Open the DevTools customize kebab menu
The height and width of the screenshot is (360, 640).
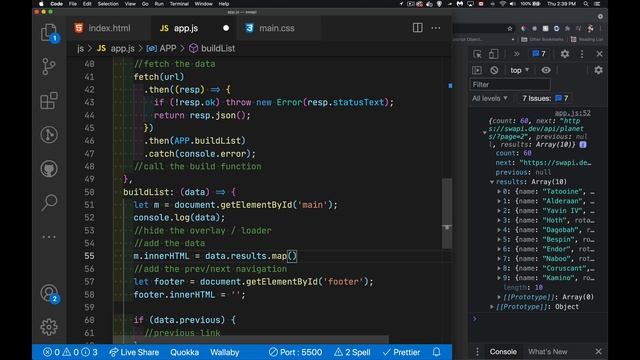pyautogui.click(x=582, y=54)
